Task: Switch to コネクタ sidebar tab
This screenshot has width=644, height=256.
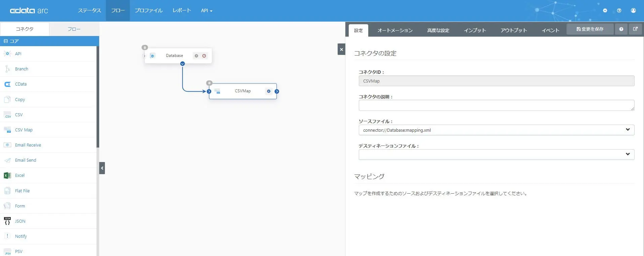Action: (x=25, y=29)
